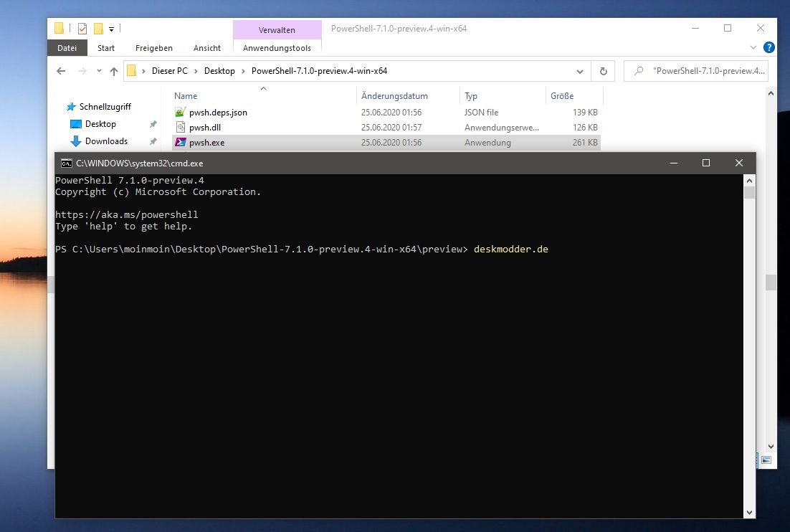Minimize the cmd.exe console window
This screenshot has height=532, width=790.
[x=674, y=163]
